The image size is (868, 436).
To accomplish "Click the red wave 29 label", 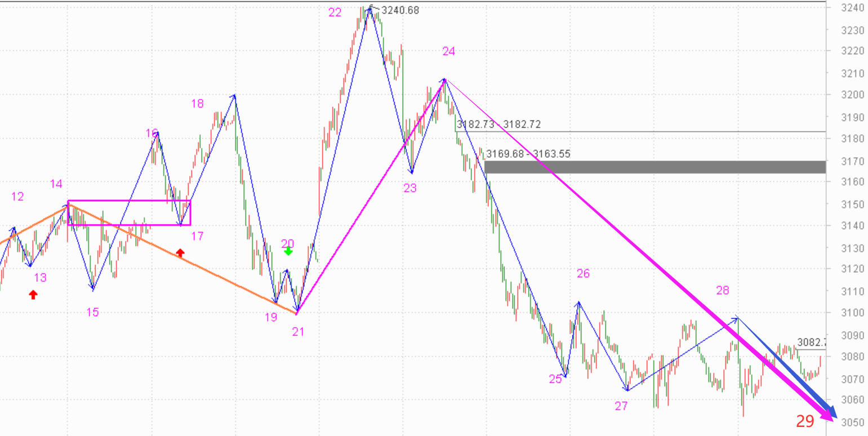I will pos(805,421).
